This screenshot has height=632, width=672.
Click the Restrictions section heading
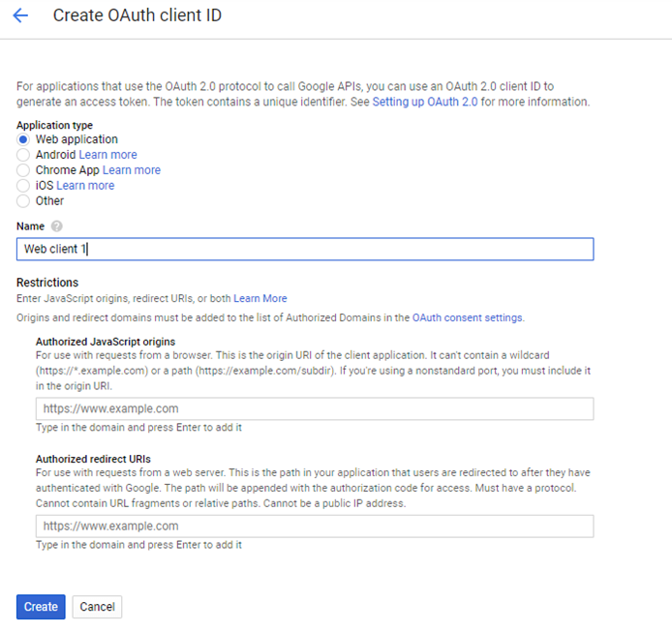click(47, 283)
